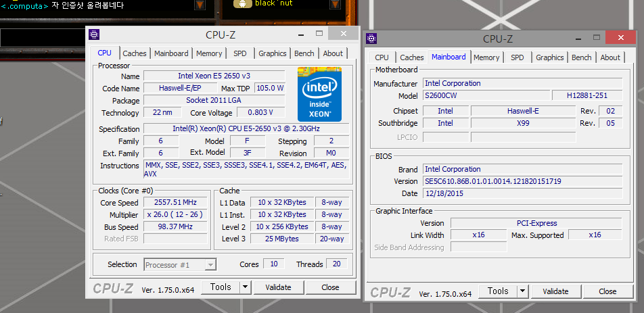Select SPD tab in right CPU-Z window
This screenshot has height=313, width=644.
[517, 57]
